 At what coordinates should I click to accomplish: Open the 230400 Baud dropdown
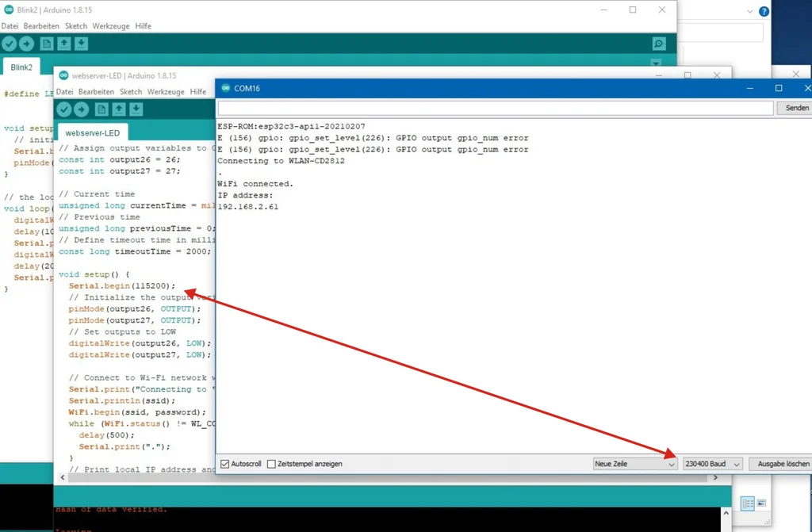pyautogui.click(x=712, y=464)
